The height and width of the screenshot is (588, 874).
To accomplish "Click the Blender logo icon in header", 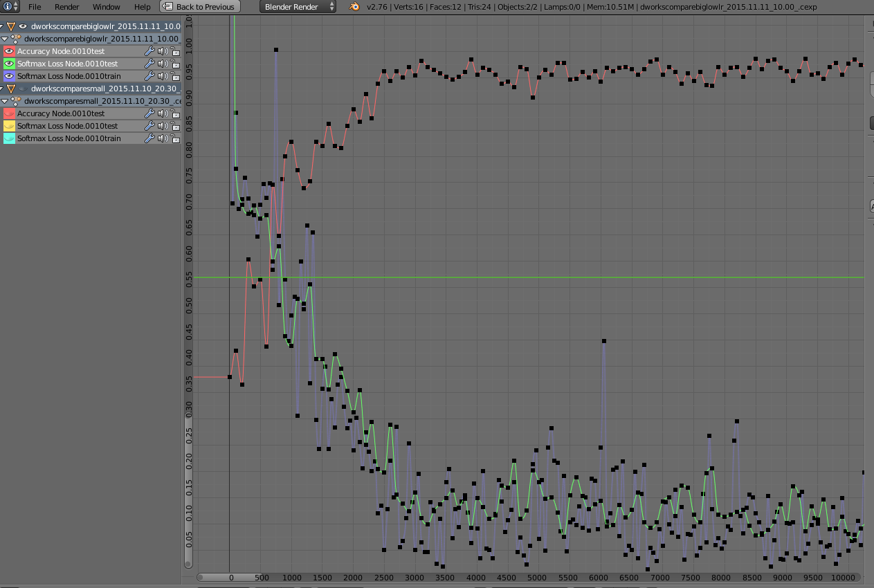I will pyautogui.click(x=354, y=7).
